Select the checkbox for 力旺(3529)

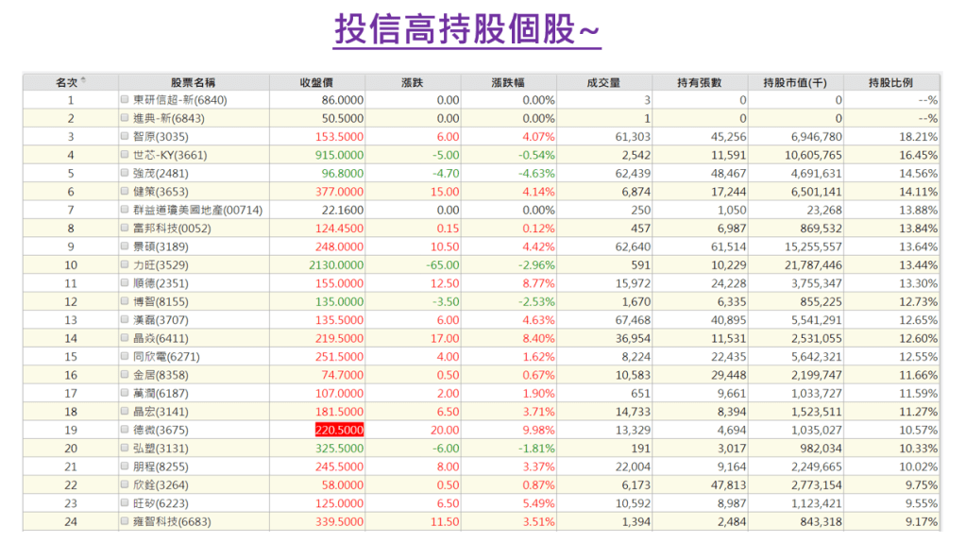click(x=125, y=265)
